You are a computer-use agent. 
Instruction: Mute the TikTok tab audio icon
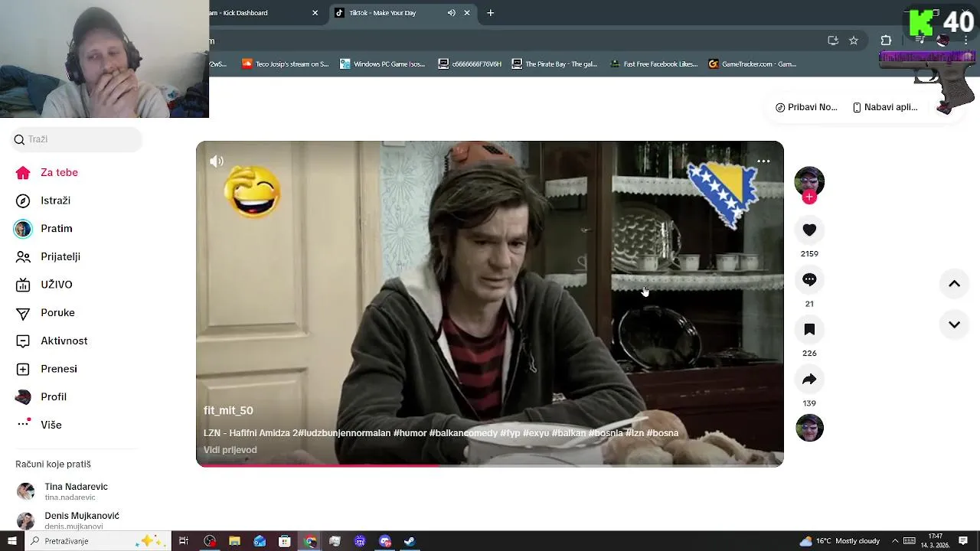451,13
